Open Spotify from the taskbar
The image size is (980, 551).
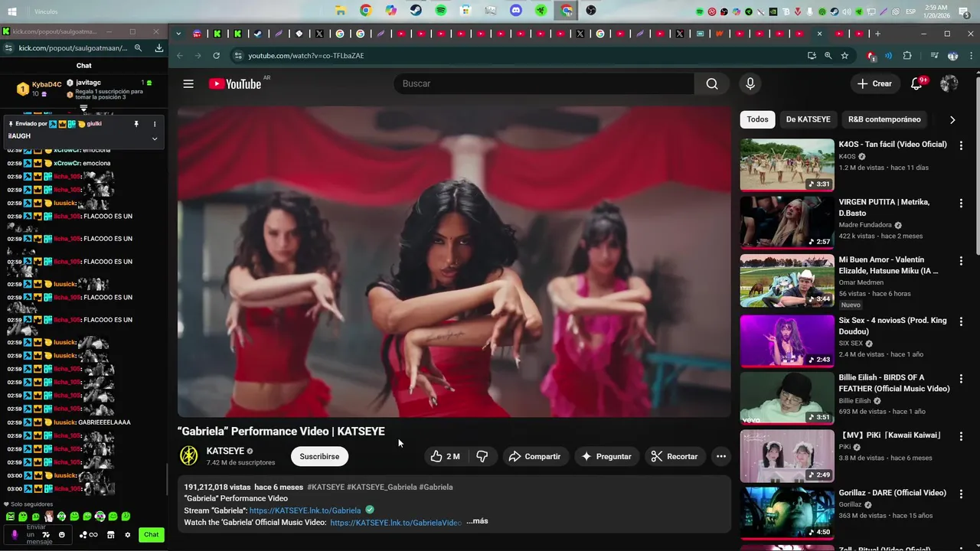(441, 11)
